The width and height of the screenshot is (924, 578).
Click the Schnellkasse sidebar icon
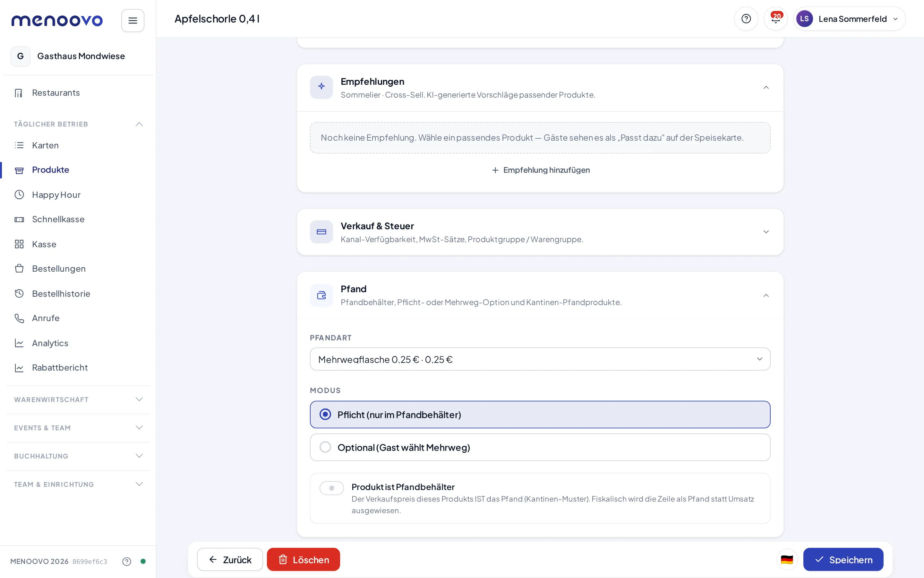click(x=19, y=219)
